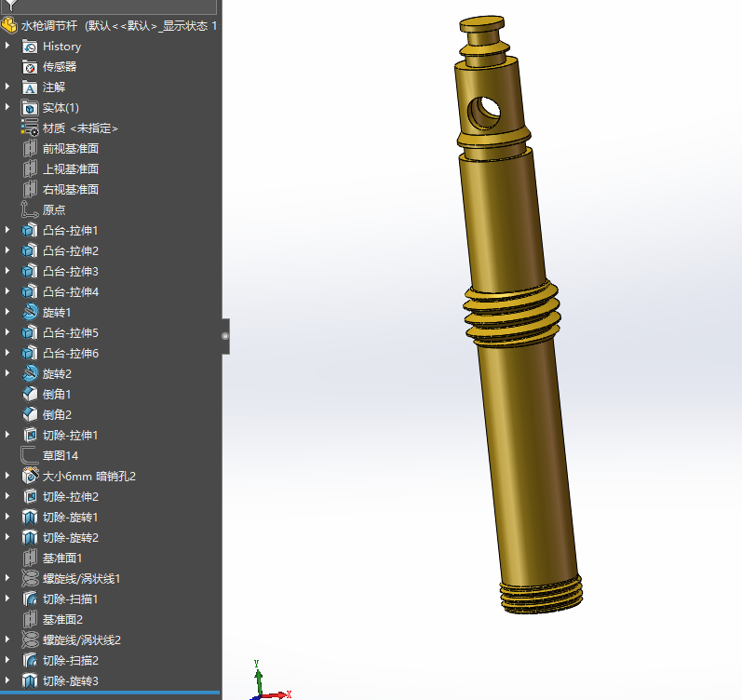Click the 切除-扫描1 swept cut icon
This screenshot has height=700, width=742.
click(x=30, y=599)
